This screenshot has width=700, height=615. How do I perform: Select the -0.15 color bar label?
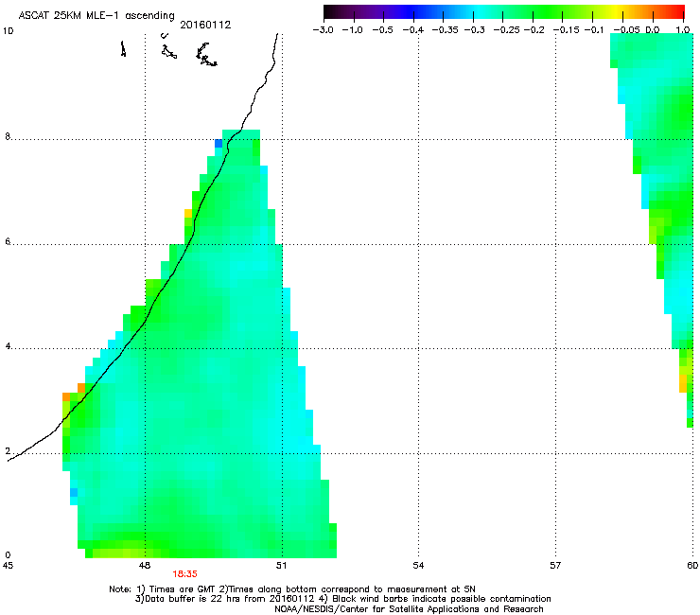(566, 30)
